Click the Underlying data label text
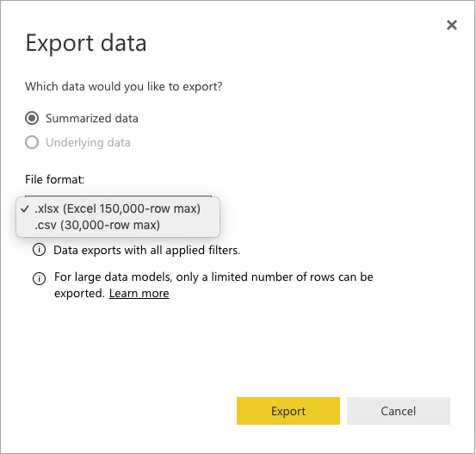The image size is (476, 454). (88, 142)
